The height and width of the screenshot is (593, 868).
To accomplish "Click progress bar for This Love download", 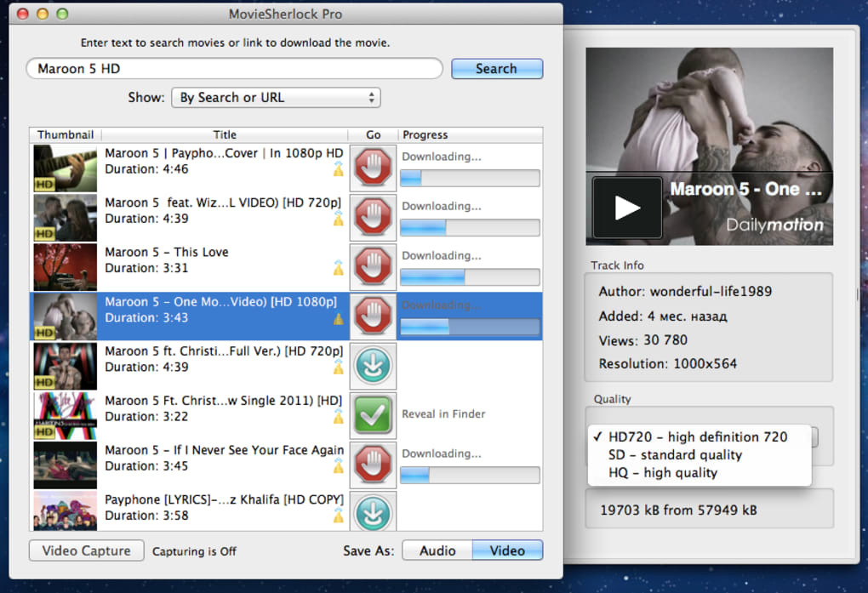I will pyautogui.click(x=470, y=277).
